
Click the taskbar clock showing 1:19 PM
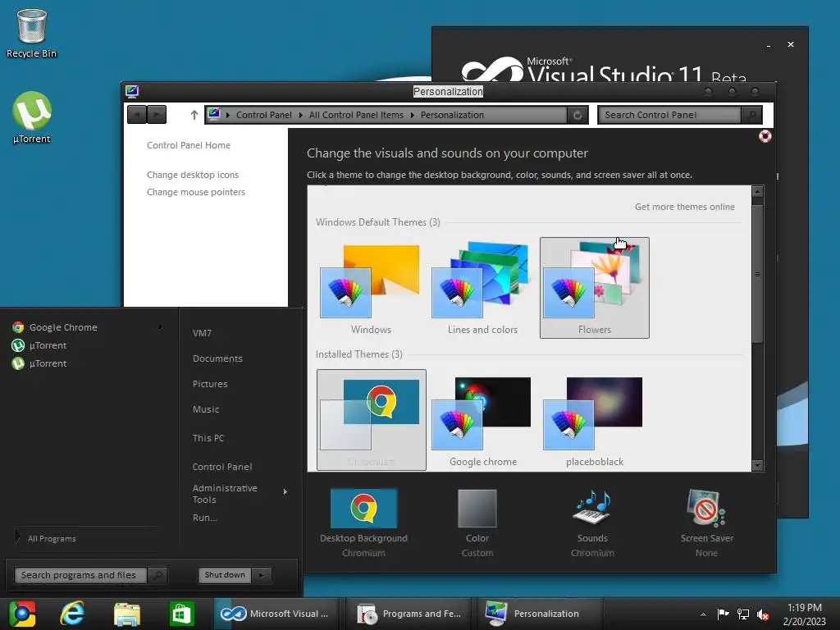tap(804, 614)
